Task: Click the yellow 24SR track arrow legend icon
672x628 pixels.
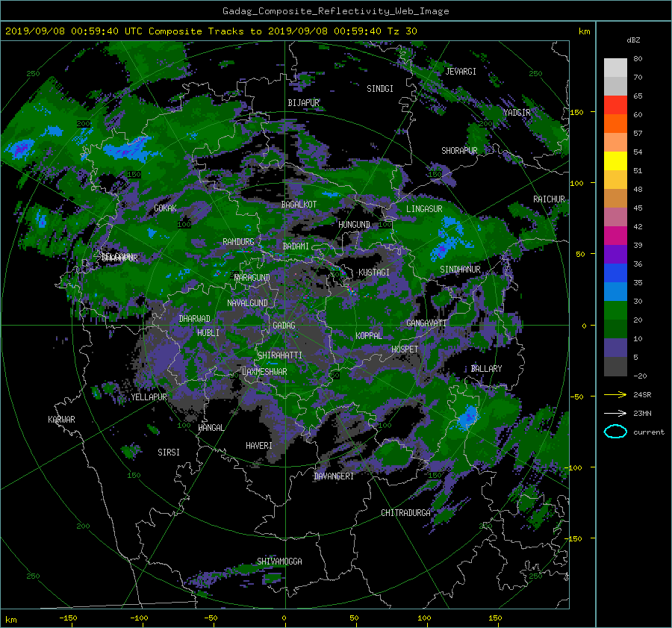Action: pyautogui.click(x=615, y=394)
